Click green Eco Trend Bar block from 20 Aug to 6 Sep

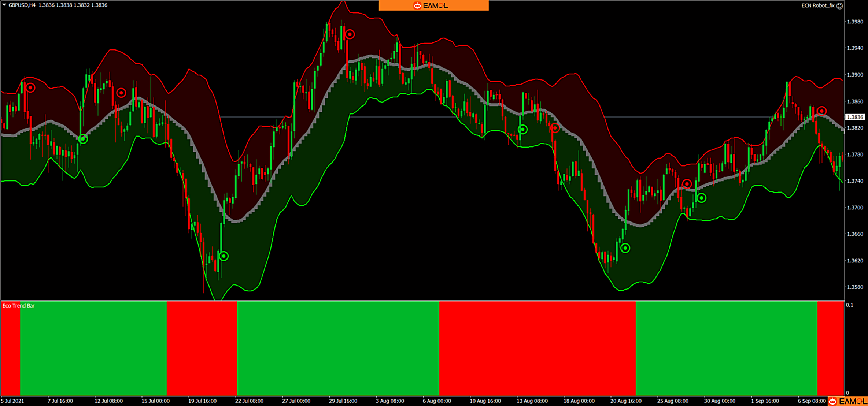(x=727, y=349)
